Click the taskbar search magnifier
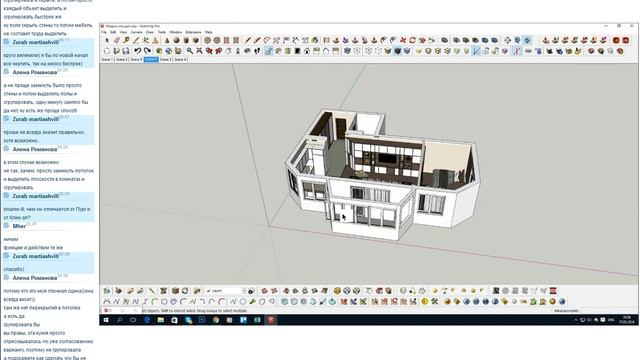 pos(120,320)
